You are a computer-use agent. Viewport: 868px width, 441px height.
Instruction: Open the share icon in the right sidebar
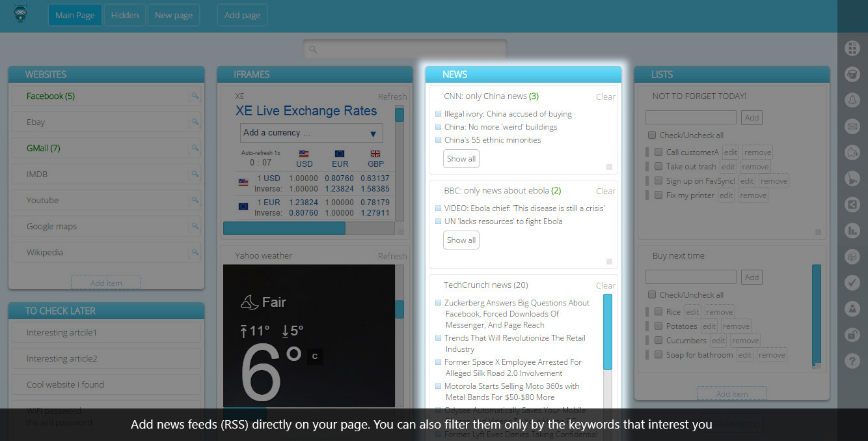(x=852, y=205)
